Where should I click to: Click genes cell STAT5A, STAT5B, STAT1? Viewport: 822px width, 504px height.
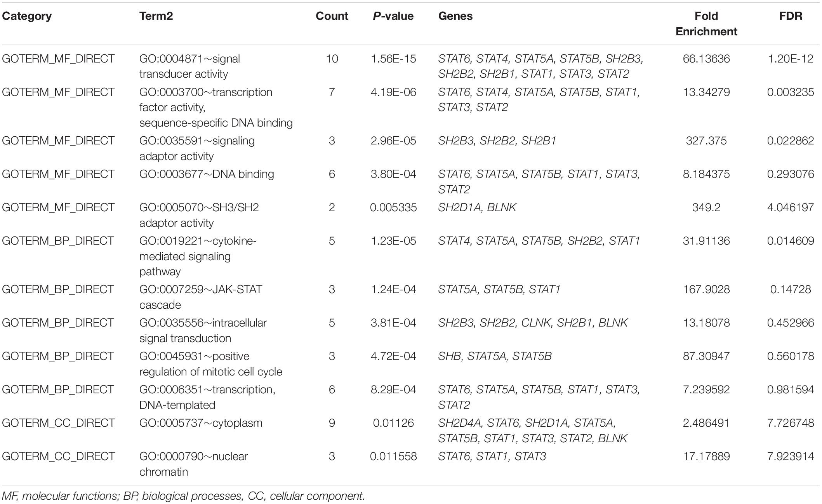pos(499,290)
